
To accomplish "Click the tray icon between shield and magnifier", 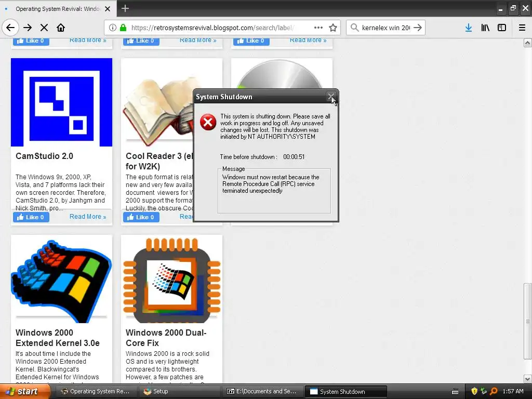I will coord(484,391).
